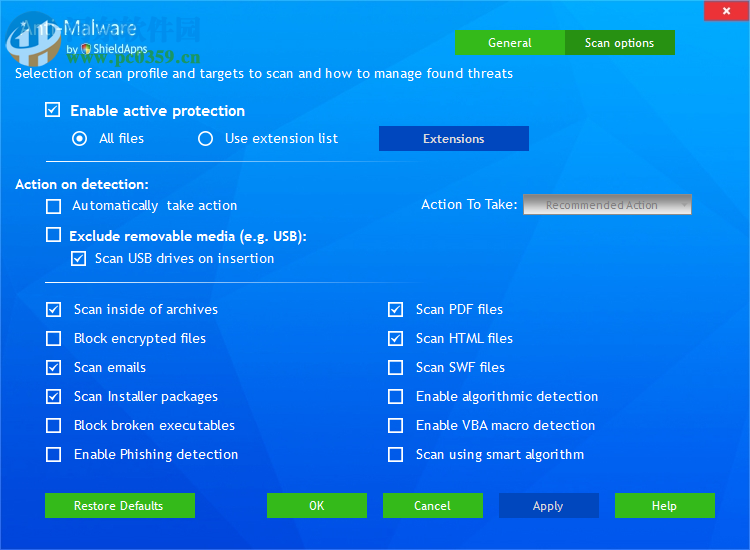Uncheck Scan USB drives on insertion
This screenshot has width=750, height=550.
click(x=78, y=259)
